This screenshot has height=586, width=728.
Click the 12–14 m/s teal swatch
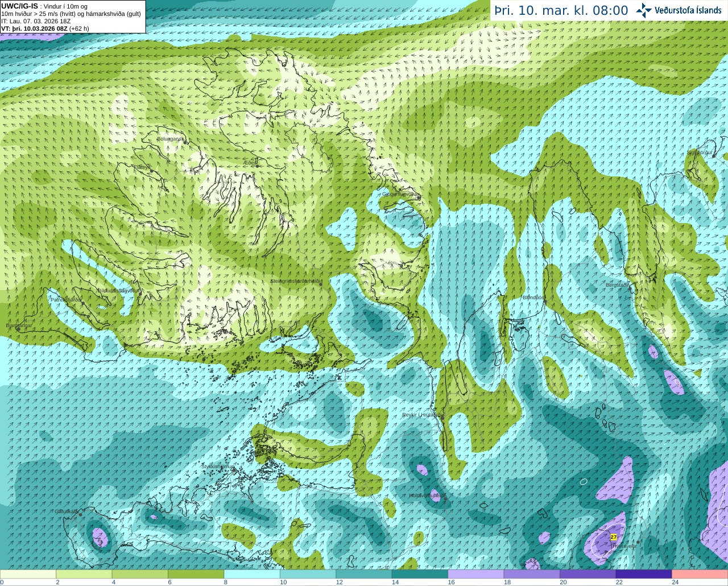[364, 574]
